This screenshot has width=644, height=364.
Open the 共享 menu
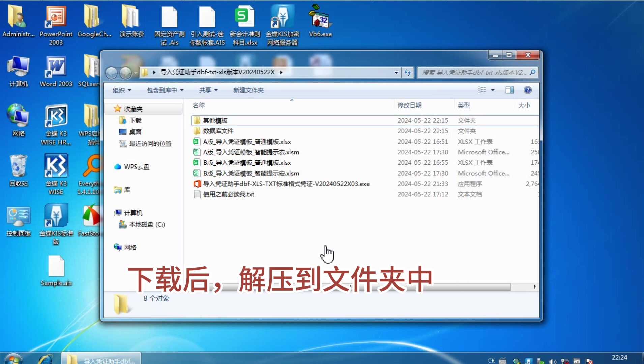pos(208,90)
